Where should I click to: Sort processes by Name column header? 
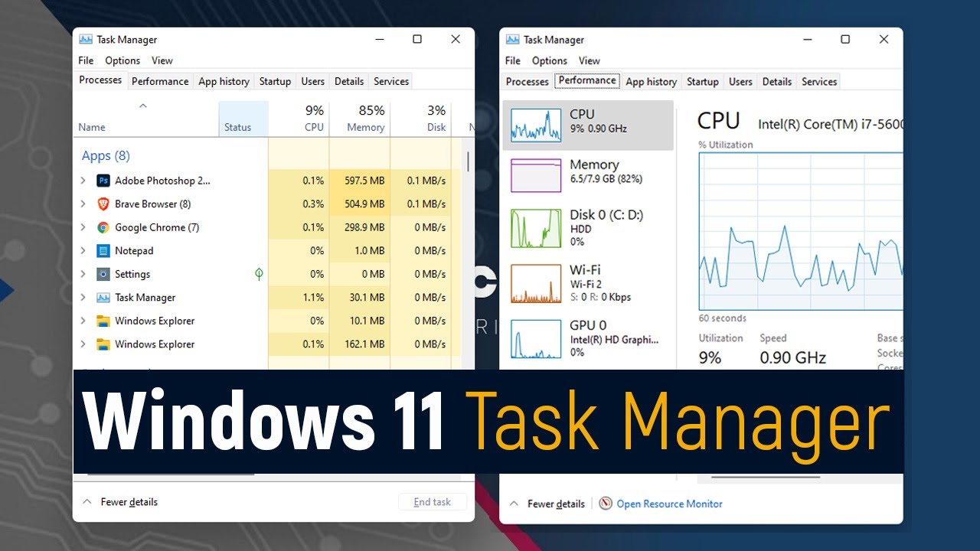(145, 119)
